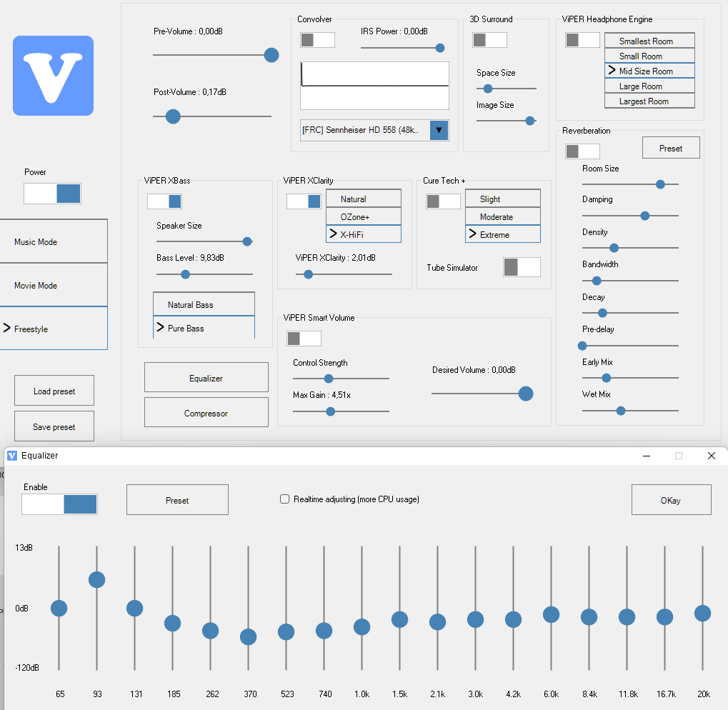The image size is (728, 710).
Task: Click the Reverberation Preset button
Action: click(x=671, y=148)
